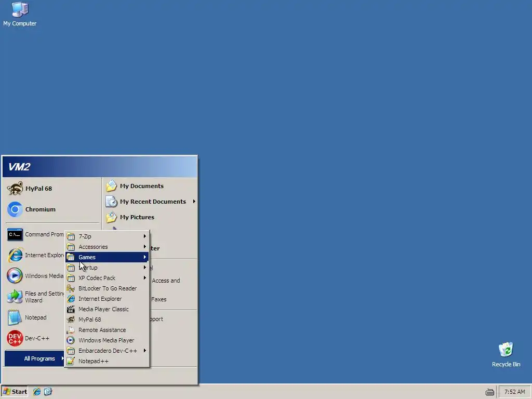Expand My Recent Documents submenu
532x399 pixels.
[x=150, y=202]
